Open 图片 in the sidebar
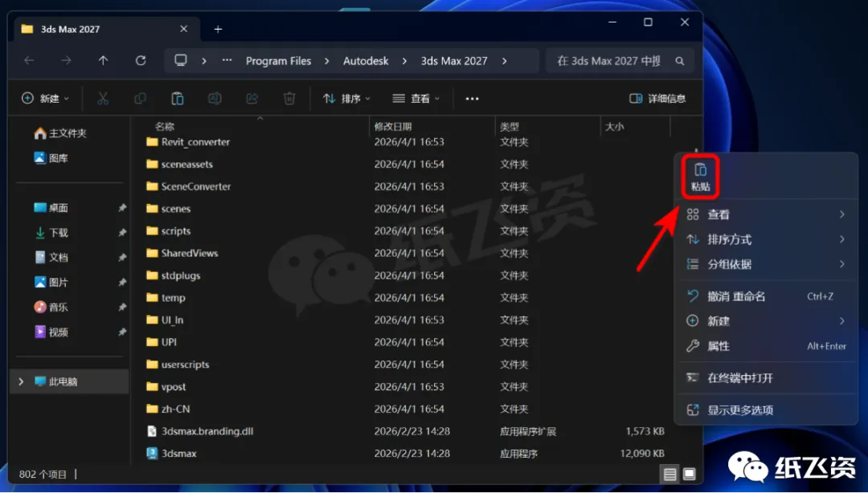Image resolution: width=868 pixels, height=493 pixels. pos(51,282)
